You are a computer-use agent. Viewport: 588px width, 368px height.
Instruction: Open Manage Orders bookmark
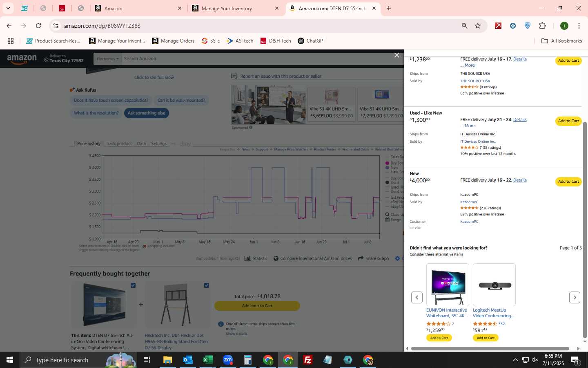pos(173,41)
